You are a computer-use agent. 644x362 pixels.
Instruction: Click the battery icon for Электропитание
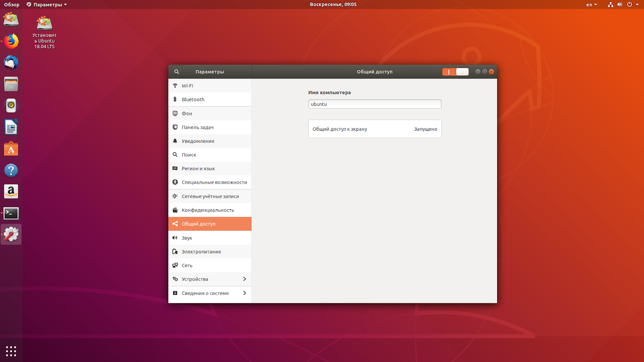(x=175, y=251)
